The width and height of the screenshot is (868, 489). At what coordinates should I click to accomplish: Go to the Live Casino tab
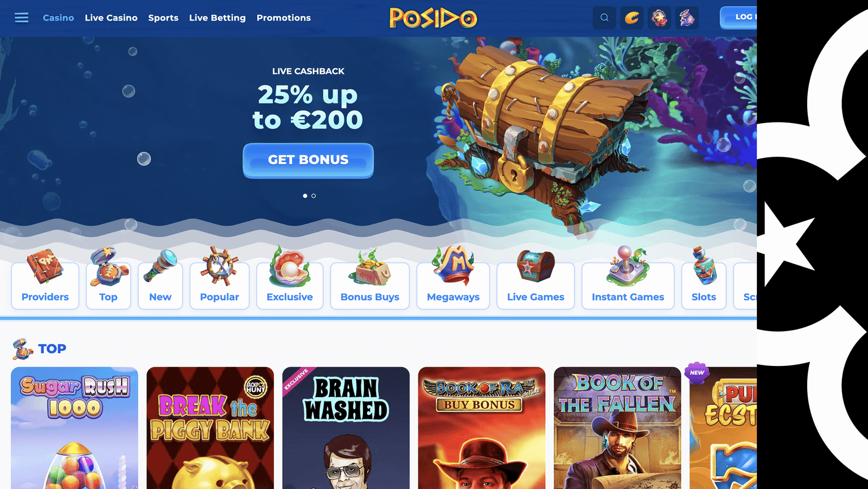click(111, 18)
